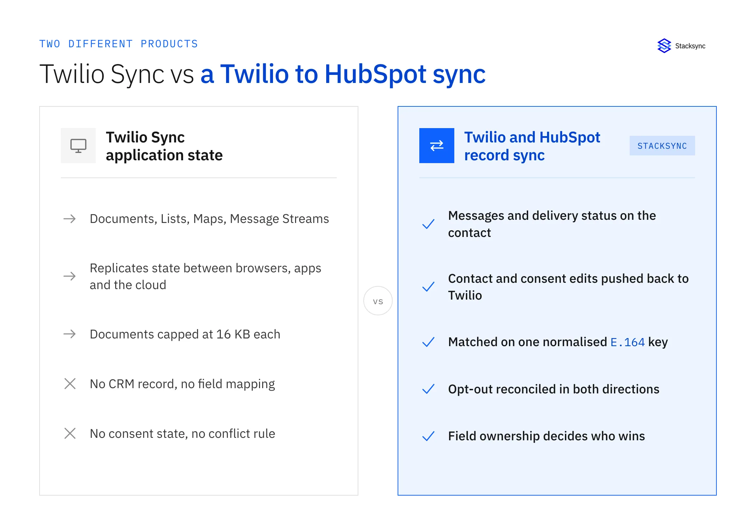This screenshot has width=756, height=532.
Task: Click 'Opt-out reconciled in both directions' text
Action: click(554, 389)
